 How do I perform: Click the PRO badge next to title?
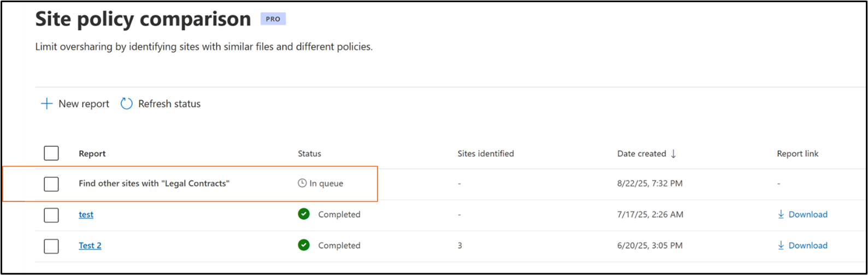coord(273,19)
